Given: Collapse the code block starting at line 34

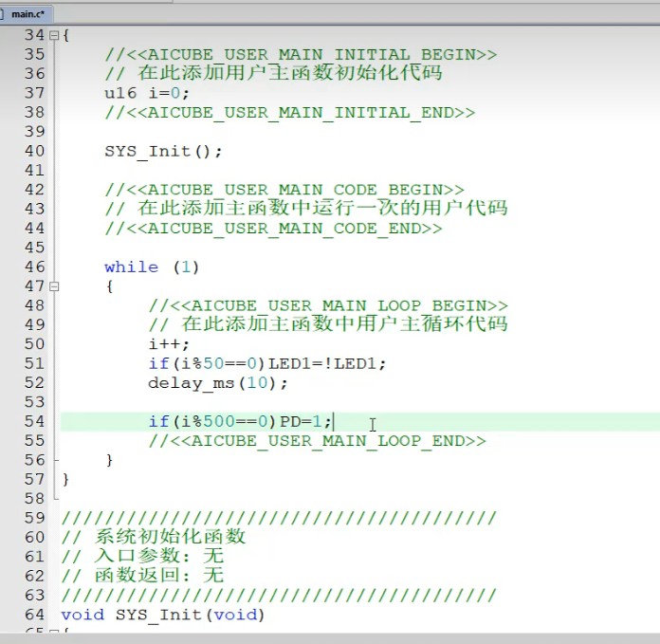Looking at the screenshot, I should point(53,35).
